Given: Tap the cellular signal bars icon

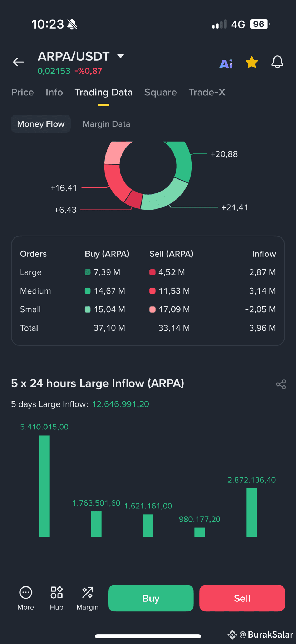Looking at the screenshot, I should [219, 24].
